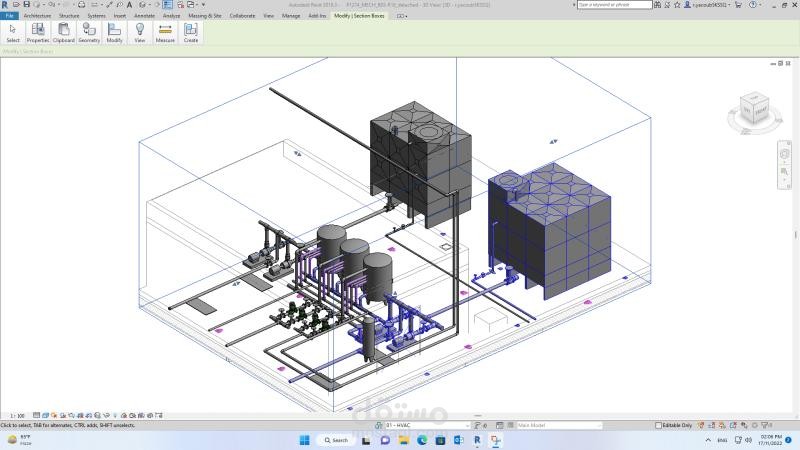Open Outlook from the taskbar
This screenshot has height=450, width=800.
[x=459, y=440]
